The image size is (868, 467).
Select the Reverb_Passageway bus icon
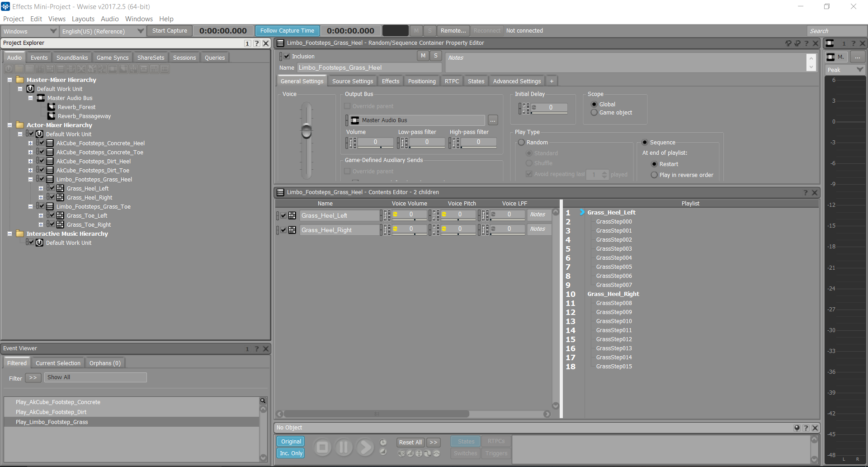tap(52, 116)
